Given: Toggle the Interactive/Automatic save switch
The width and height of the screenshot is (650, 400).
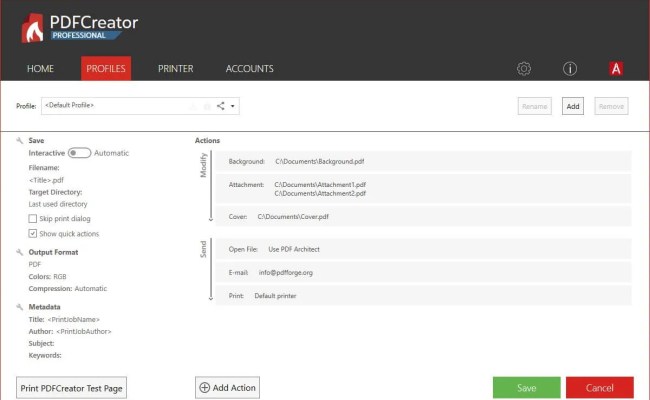Looking at the screenshot, I should 79,153.
